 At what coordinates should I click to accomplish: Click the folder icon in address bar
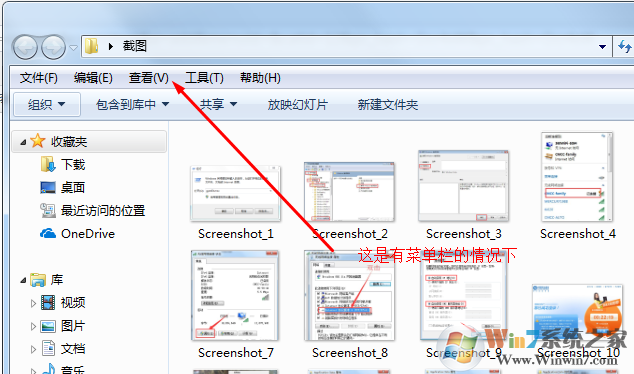pyautogui.click(x=92, y=46)
